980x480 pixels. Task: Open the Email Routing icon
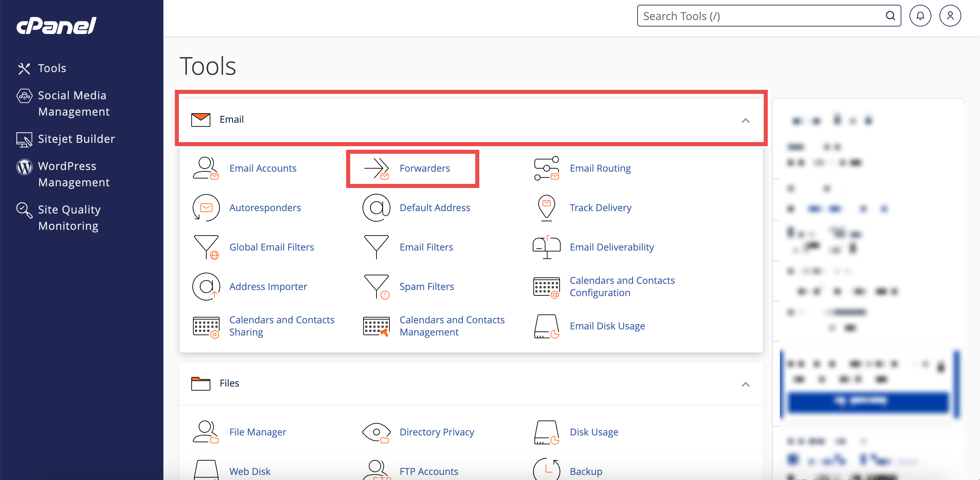(546, 168)
